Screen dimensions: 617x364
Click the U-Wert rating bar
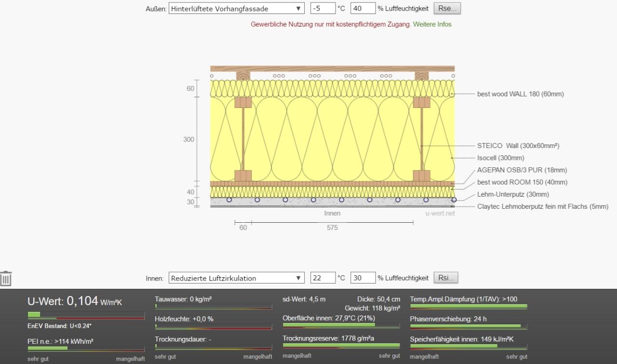(x=86, y=315)
